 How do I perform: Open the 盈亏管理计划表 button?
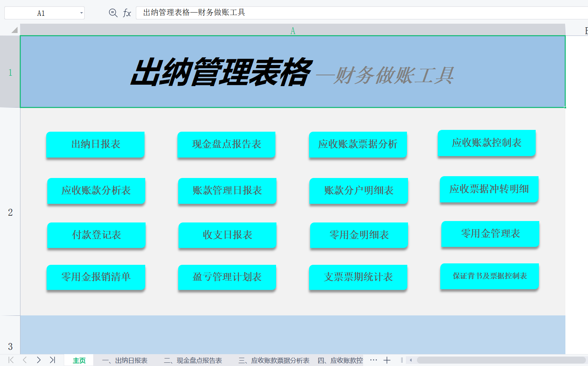(x=227, y=277)
